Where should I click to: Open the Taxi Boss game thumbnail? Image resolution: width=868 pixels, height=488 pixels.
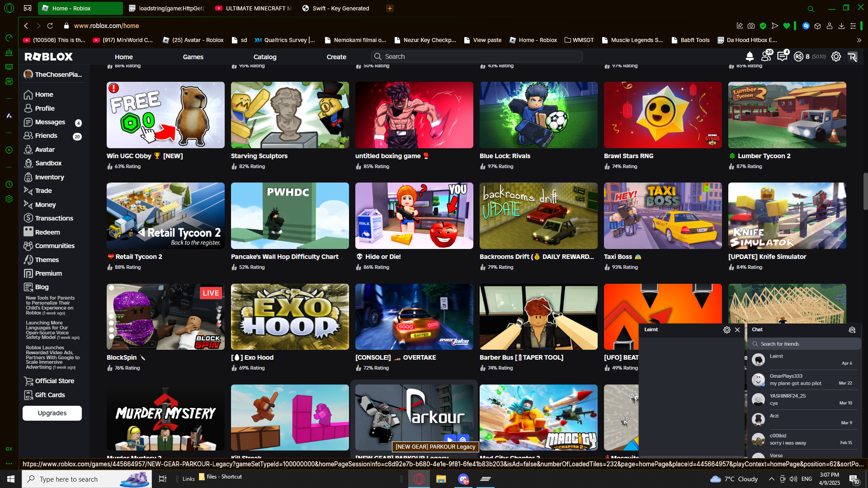[x=663, y=216]
